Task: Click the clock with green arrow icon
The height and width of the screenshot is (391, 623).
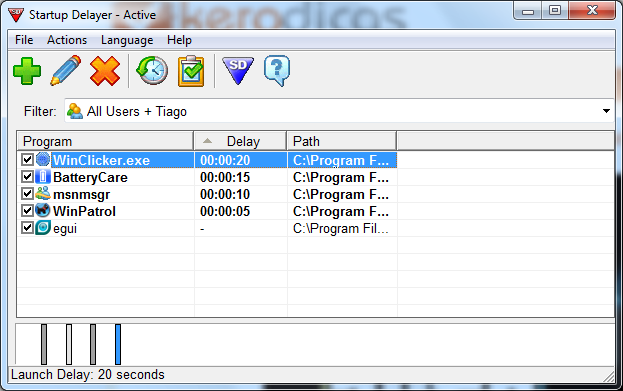Action: 152,71
